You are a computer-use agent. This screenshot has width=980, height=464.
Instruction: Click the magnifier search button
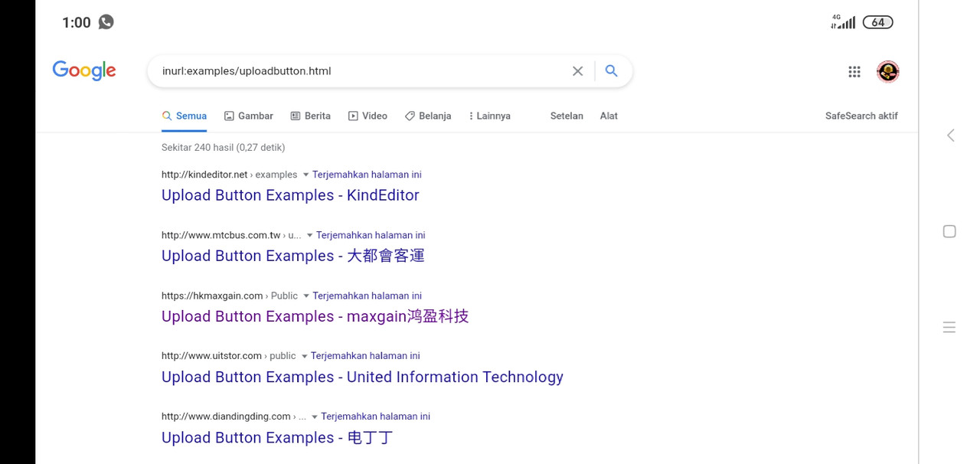pos(611,71)
